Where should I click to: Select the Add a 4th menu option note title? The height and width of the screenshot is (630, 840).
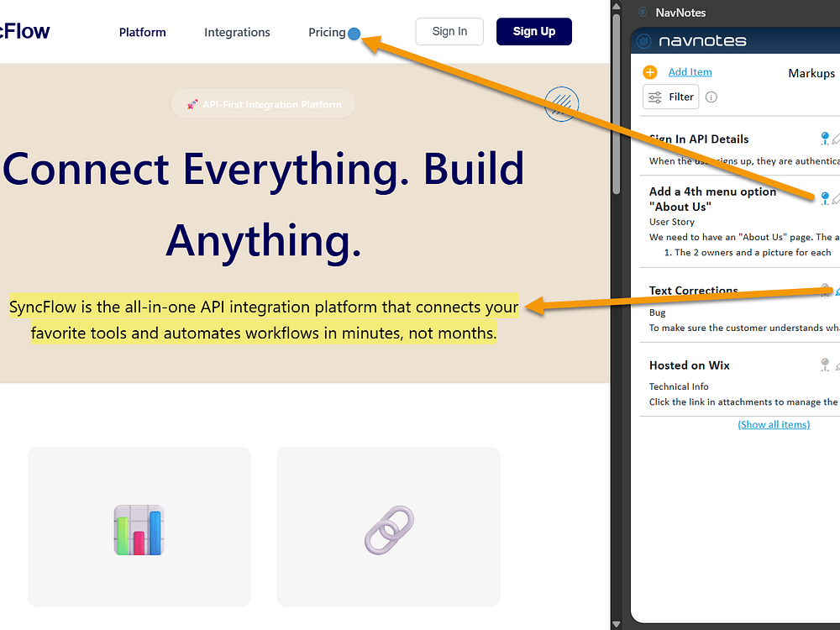click(712, 199)
